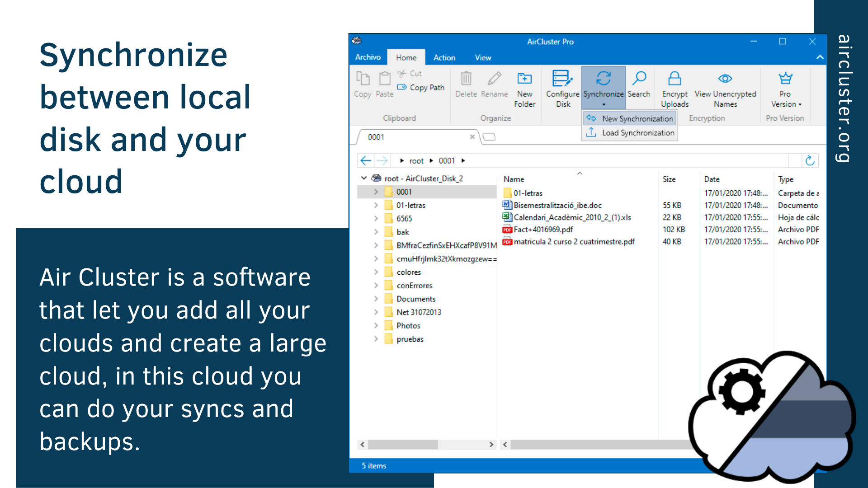This screenshot has height=488, width=868.
Task: Switch to the Action tab
Action: click(x=444, y=57)
